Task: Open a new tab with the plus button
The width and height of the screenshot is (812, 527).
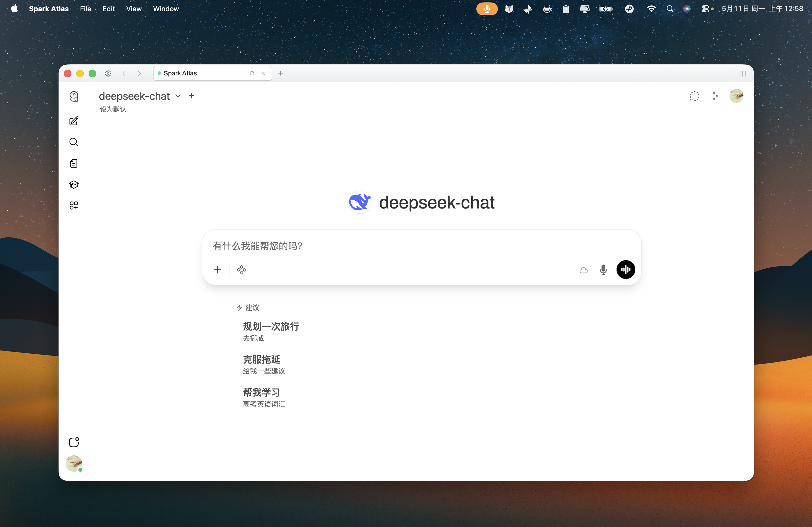Action: point(280,73)
